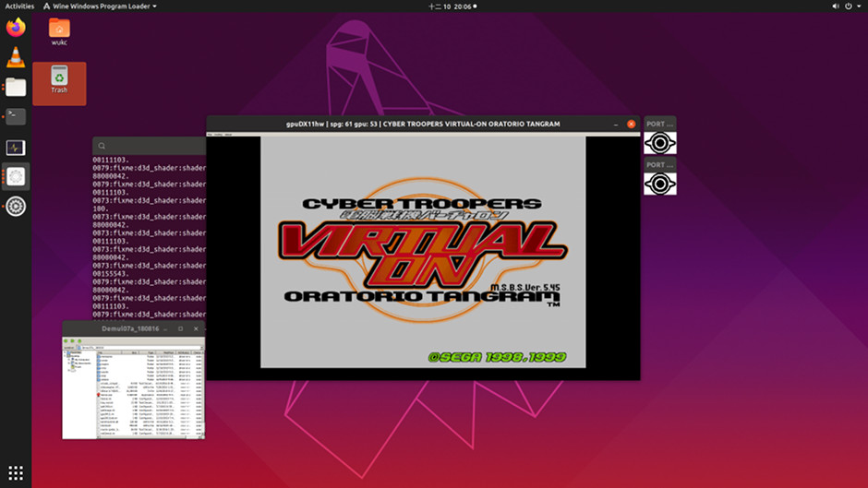868x488 pixels.
Task: Open System Monitor dock icon
Action: pos(16,148)
